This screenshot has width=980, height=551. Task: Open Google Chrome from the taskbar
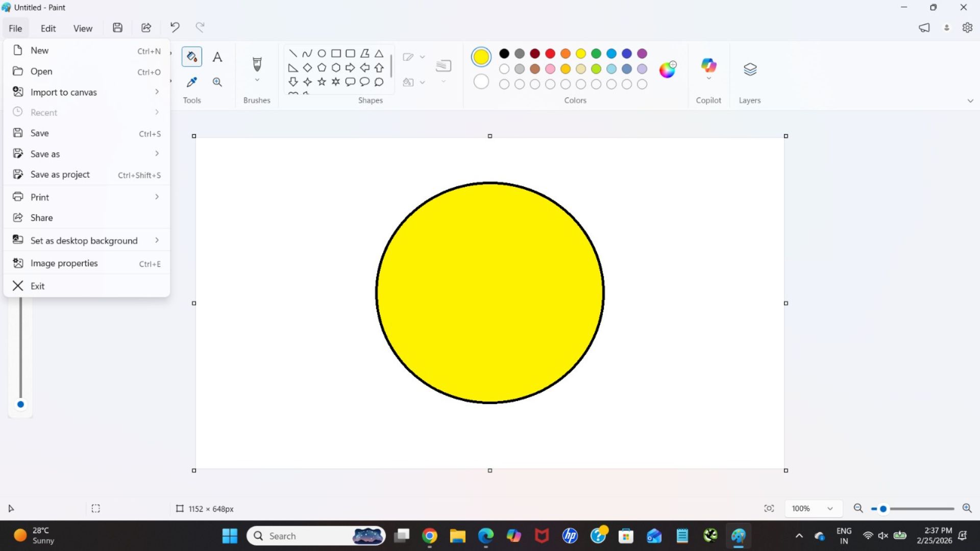[429, 536]
